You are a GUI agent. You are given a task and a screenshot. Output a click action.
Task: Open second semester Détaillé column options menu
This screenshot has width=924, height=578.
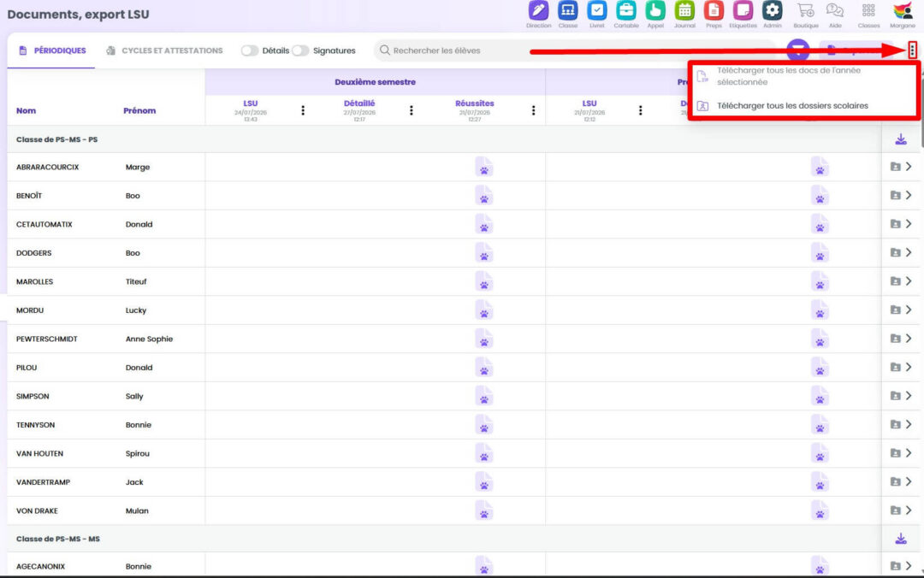coord(412,110)
